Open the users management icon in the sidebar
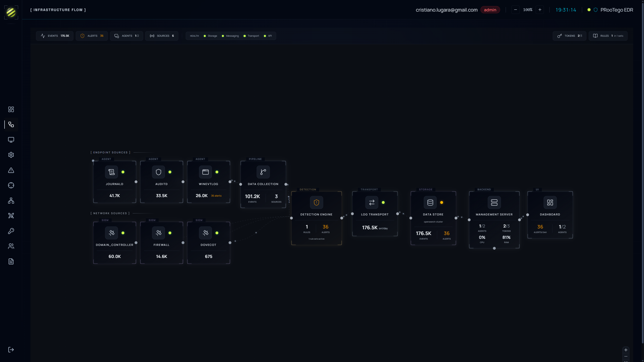The height and width of the screenshot is (362, 644). [x=11, y=246]
